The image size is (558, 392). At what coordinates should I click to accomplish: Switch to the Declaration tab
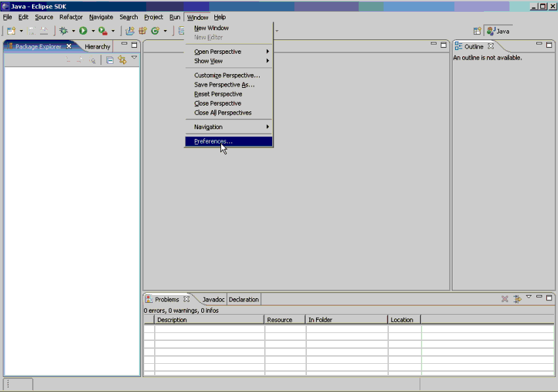(x=244, y=300)
